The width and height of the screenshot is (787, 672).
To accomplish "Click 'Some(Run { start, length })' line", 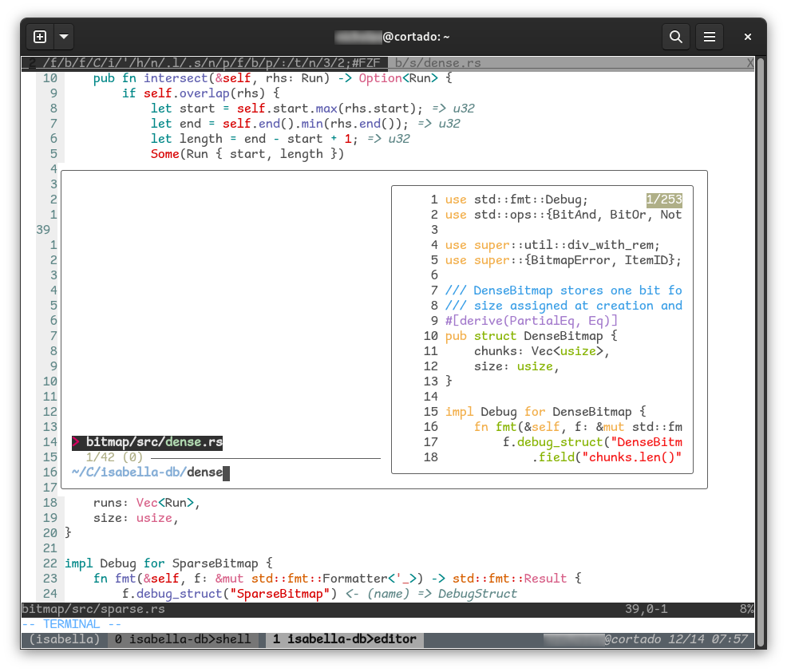I will click(247, 154).
